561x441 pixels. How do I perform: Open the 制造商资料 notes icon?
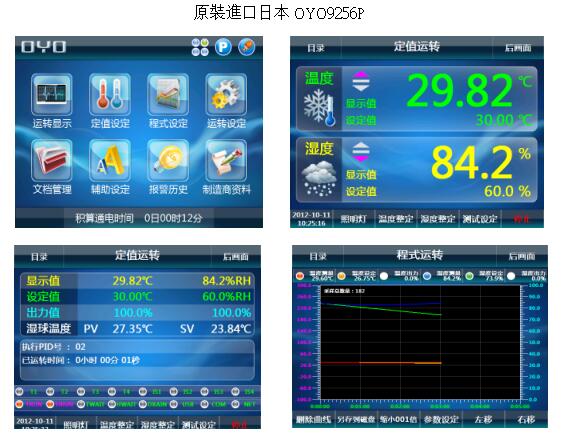tap(226, 160)
